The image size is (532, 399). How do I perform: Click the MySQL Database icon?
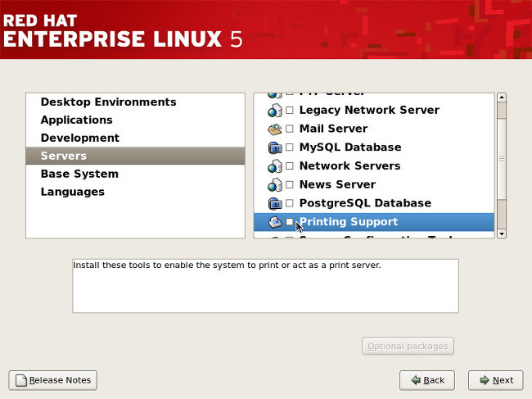click(x=275, y=147)
